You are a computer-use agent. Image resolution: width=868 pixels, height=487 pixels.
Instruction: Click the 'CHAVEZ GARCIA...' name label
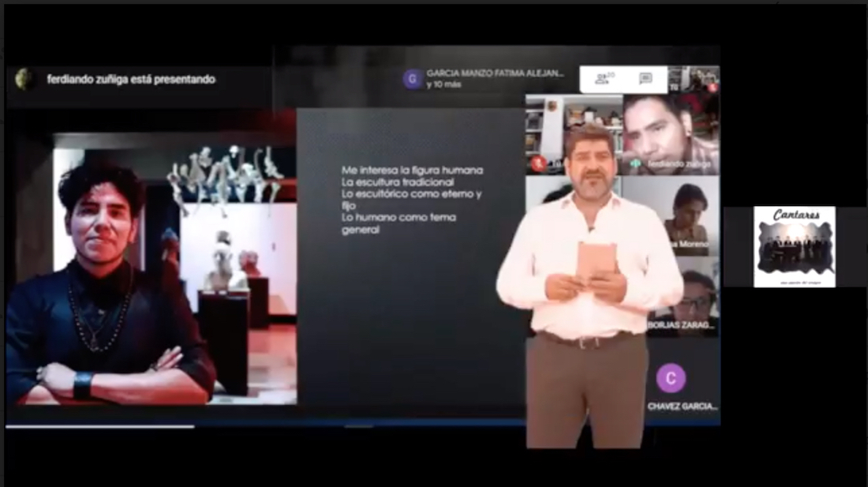click(x=682, y=406)
